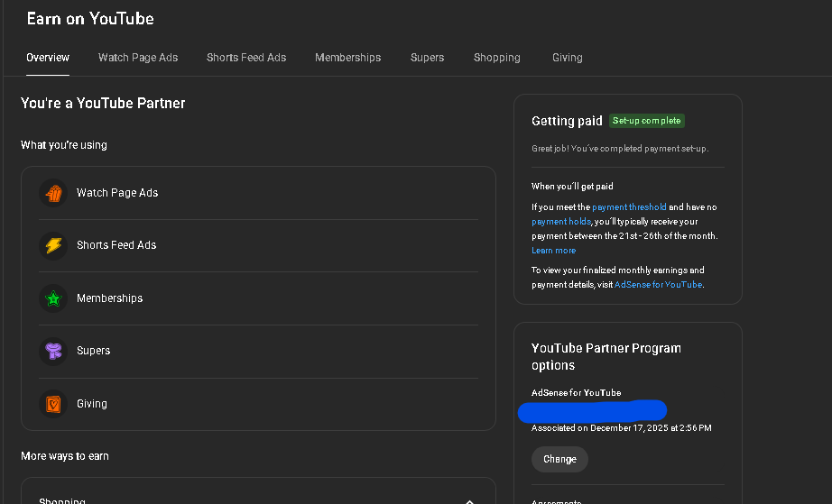Viewport: 832px width, 504px height.
Task: Open the Watch Page Ads tab
Action: point(138,57)
